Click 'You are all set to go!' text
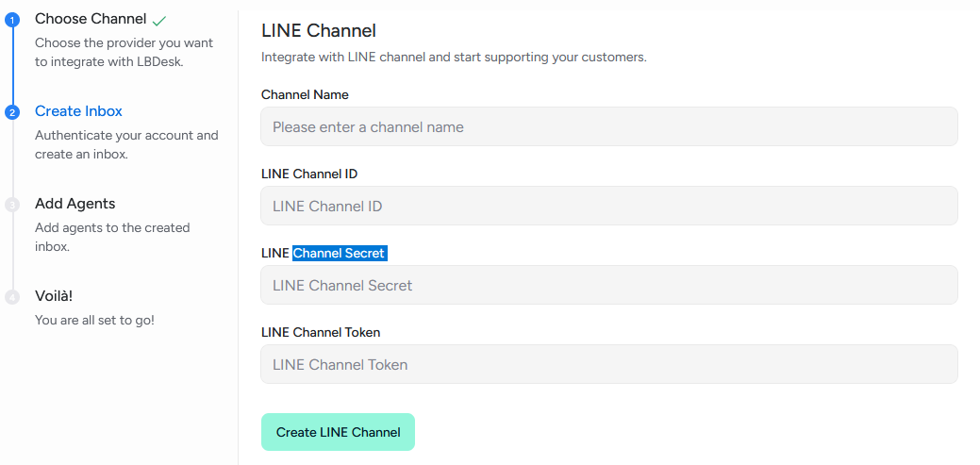Screen dimensions: 980x465 pos(94,320)
